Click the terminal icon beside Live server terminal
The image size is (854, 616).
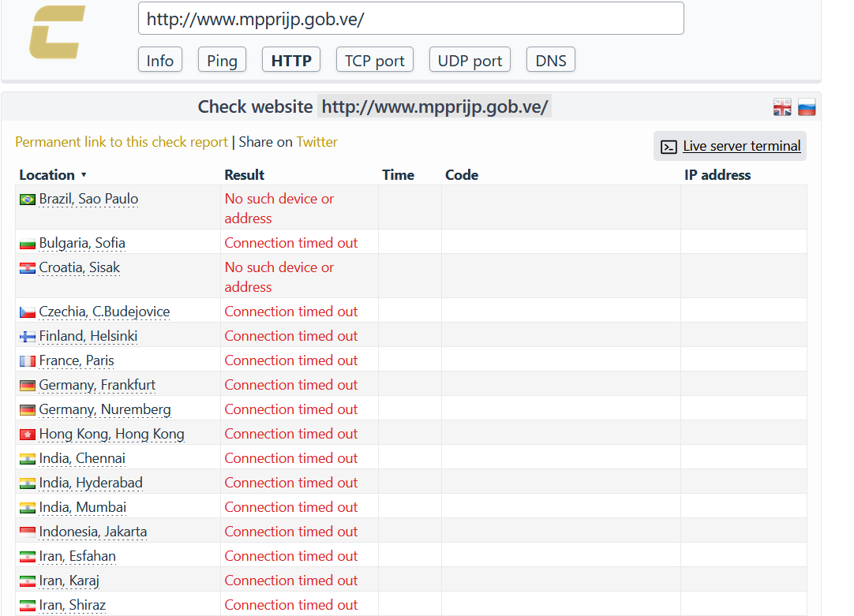point(669,147)
